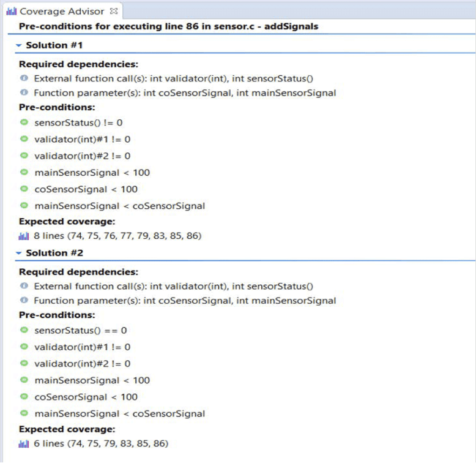The height and width of the screenshot is (463, 476).
Task: Select Solution #2 'validator(int)#2 != 0' row
Action: tap(82, 364)
